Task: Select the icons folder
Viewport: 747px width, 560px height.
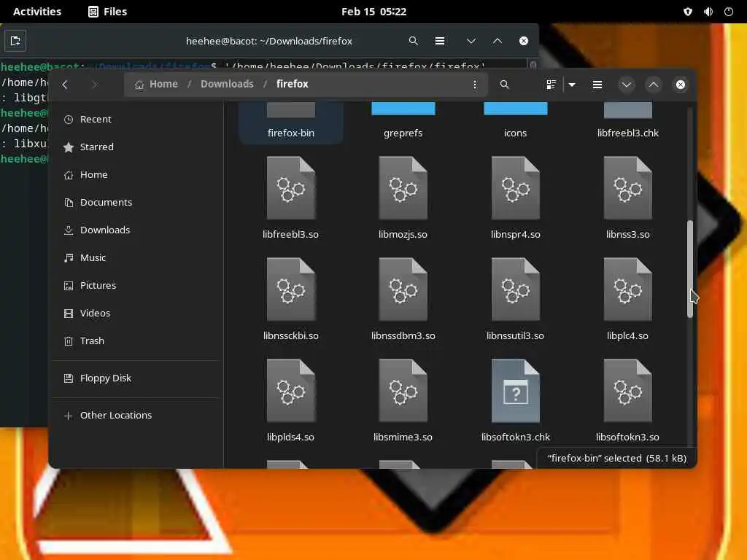Action: point(516,122)
